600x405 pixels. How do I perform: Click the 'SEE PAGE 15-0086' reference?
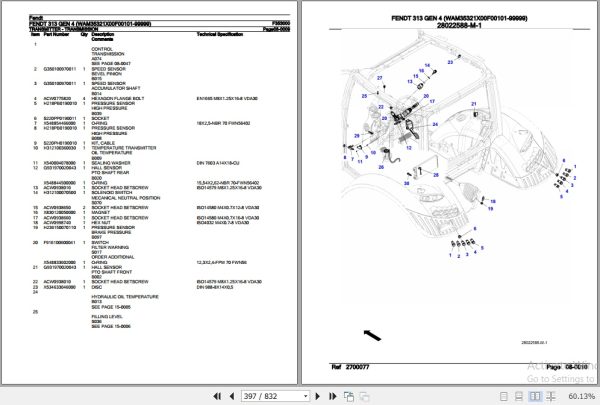(x=111, y=327)
